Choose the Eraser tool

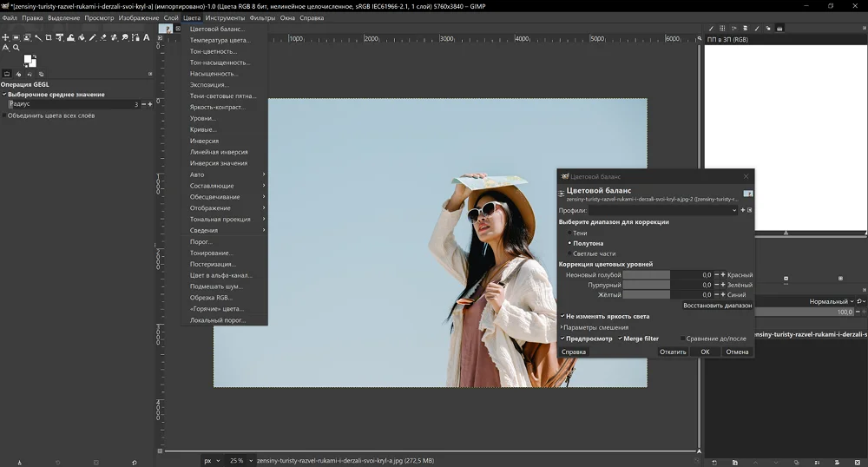pos(103,37)
